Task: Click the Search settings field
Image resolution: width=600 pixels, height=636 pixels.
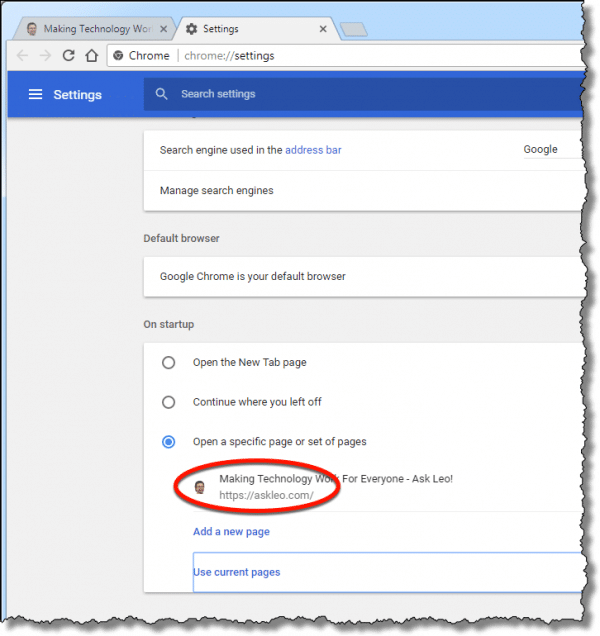Action: [x=363, y=94]
